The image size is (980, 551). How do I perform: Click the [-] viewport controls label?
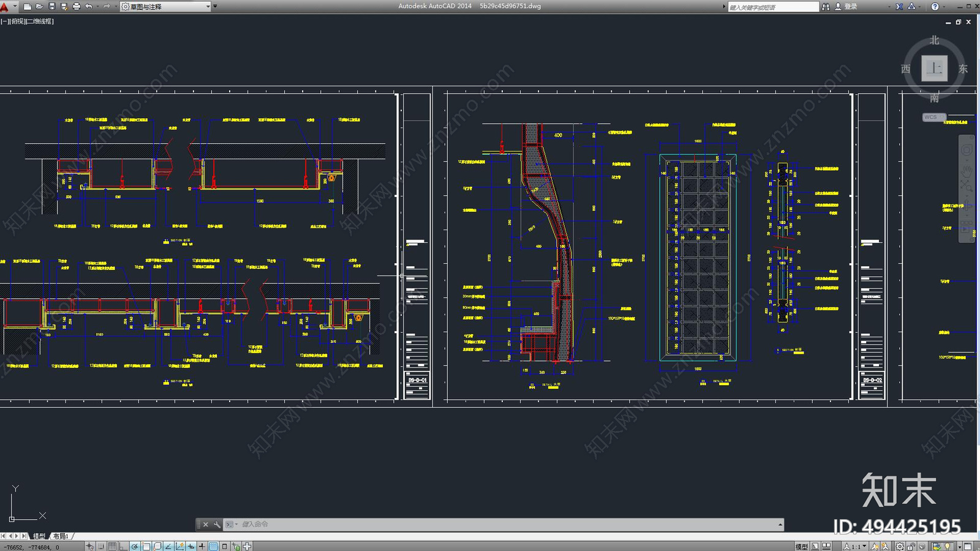[5, 21]
